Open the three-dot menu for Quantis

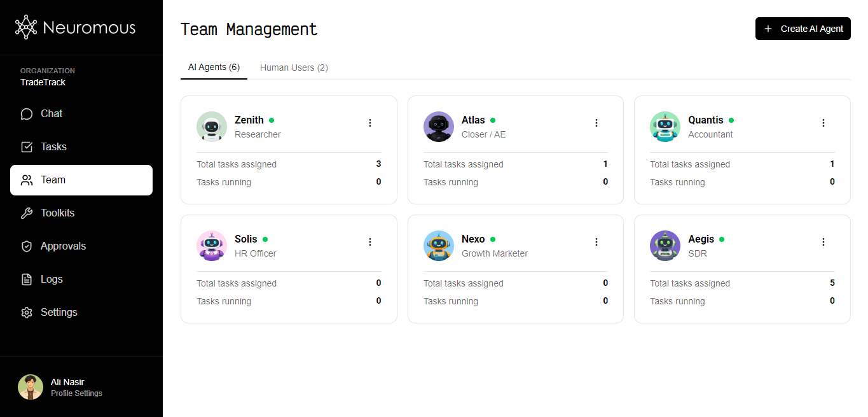click(823, 123)
